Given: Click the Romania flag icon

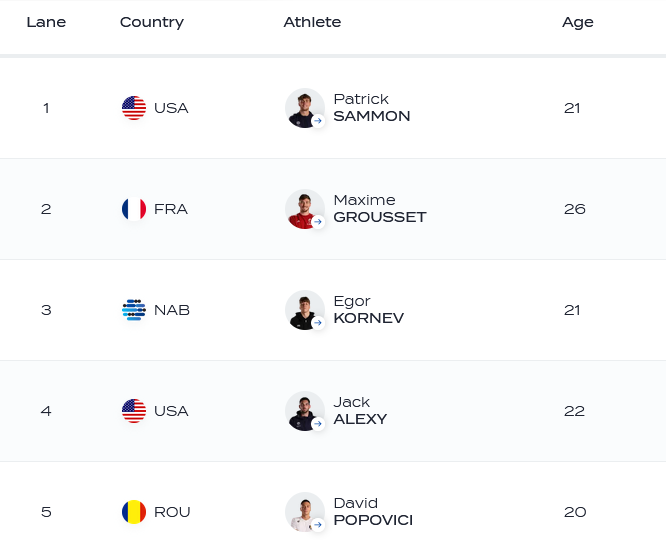Looking at the screenshot, I should [x=134, y=512].
